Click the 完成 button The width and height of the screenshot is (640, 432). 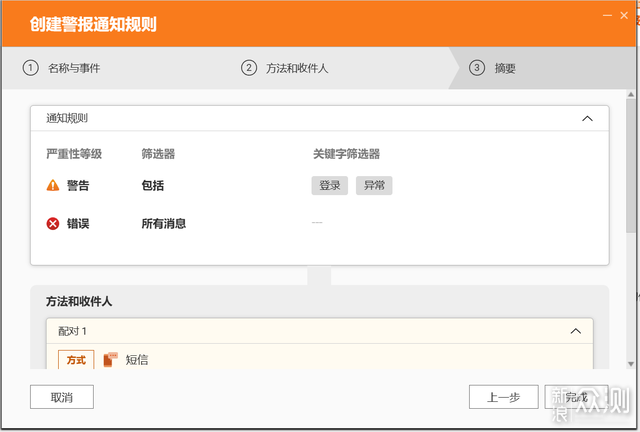coord(576,397)
